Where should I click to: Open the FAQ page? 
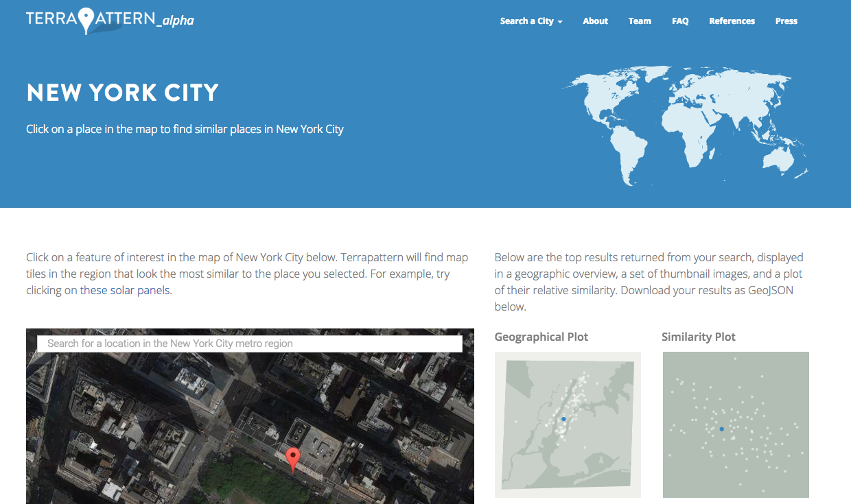680,21
